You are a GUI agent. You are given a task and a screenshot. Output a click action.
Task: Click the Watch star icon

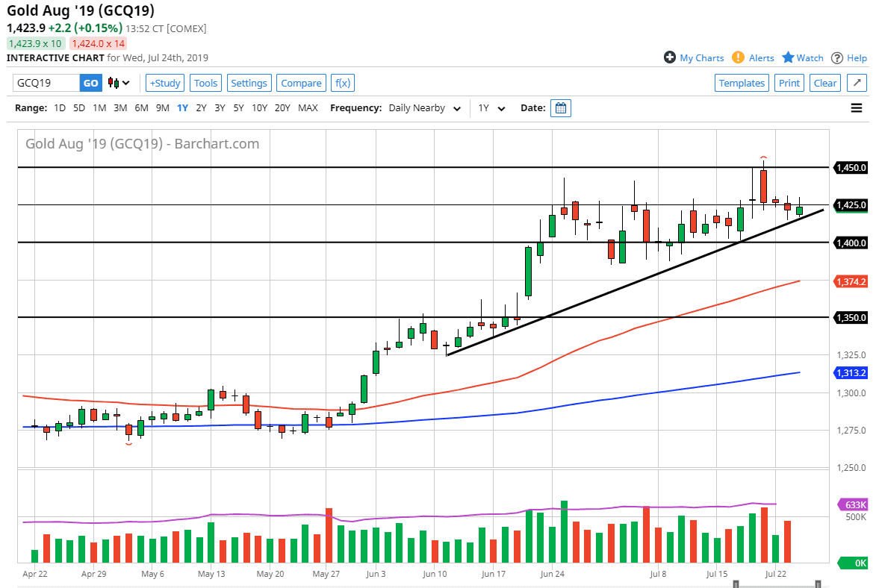pyautogui.click(x=787, y=57)
